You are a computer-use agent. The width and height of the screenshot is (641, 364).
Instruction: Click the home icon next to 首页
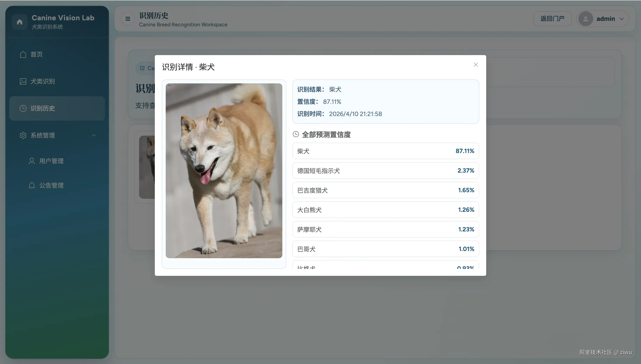23,54
